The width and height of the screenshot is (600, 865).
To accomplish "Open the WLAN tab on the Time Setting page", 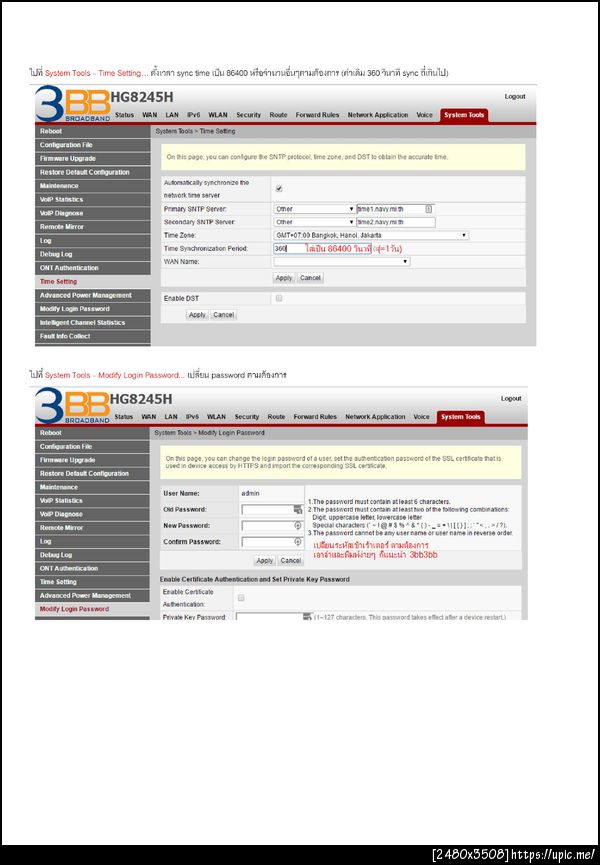I will click(x=218, y=115).
